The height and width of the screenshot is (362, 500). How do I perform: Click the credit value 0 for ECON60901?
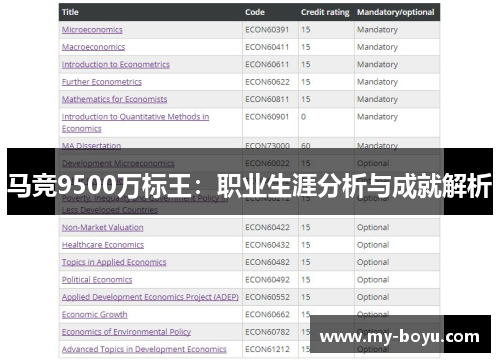point(303,117)
